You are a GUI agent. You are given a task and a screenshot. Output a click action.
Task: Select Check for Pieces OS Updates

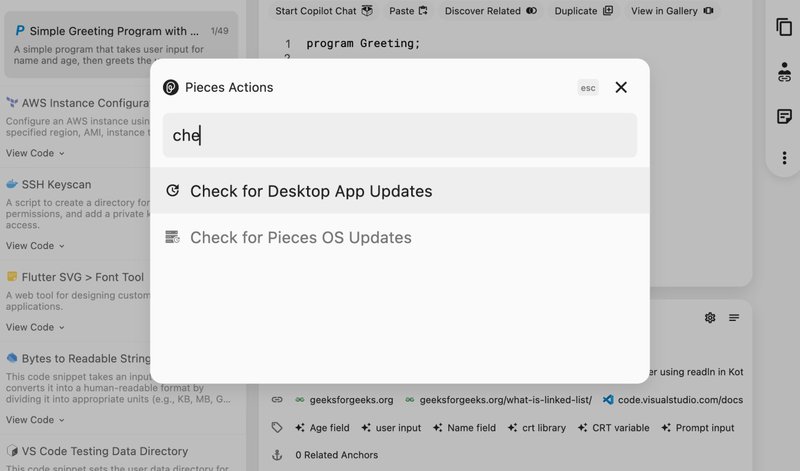click(x=399, y=237)
